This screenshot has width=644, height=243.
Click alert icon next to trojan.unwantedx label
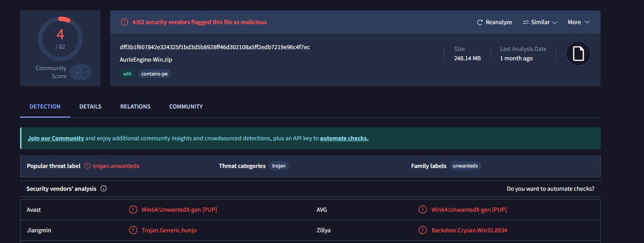(88, 166)
